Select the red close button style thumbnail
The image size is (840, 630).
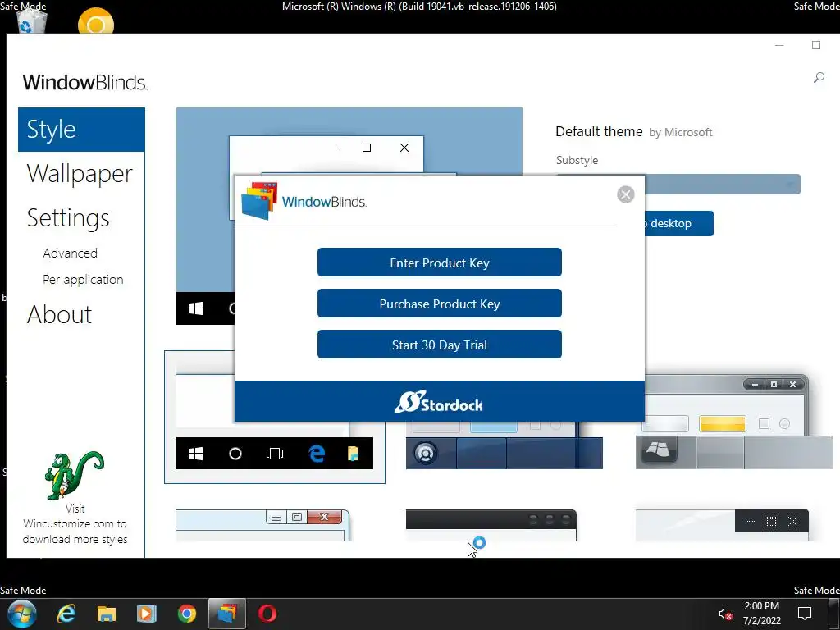click(x=263, y=525)
